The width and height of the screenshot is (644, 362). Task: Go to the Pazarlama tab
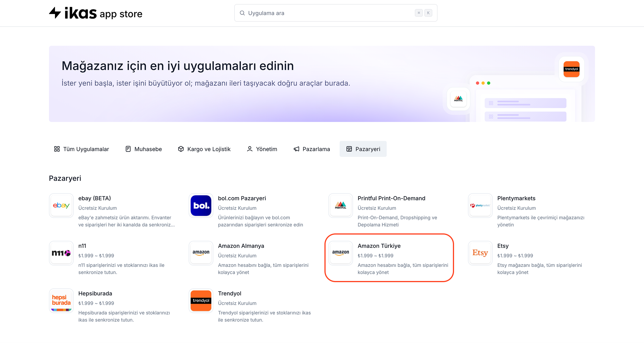pyautogui.click(x=312, y=149)
